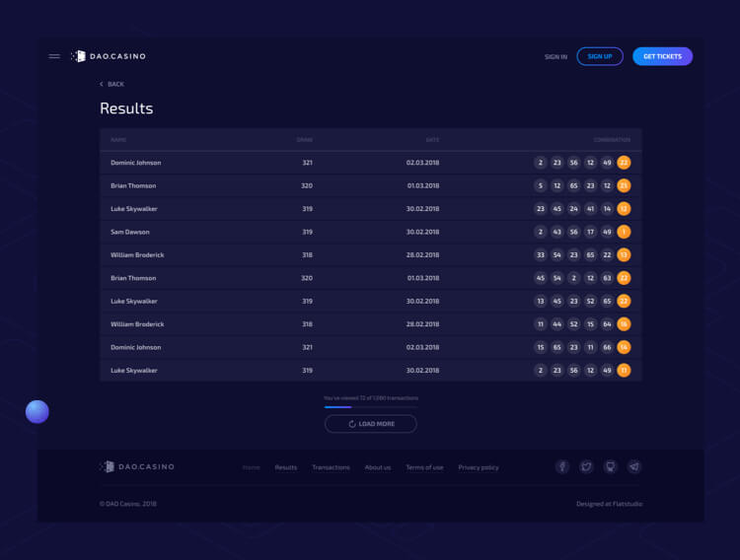Click Load More button

[x=370, y=424]
